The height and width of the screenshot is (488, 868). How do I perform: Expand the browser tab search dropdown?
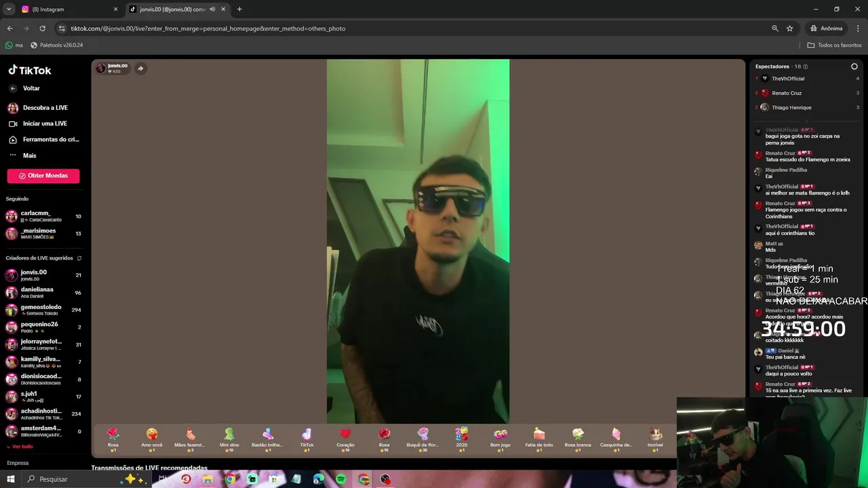(x=9, y=9)
